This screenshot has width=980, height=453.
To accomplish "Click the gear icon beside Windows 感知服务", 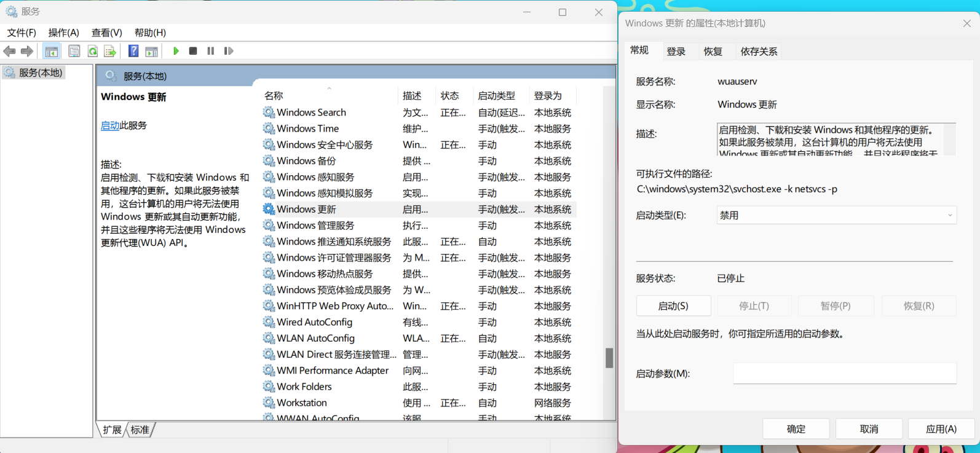I will 269,176.
